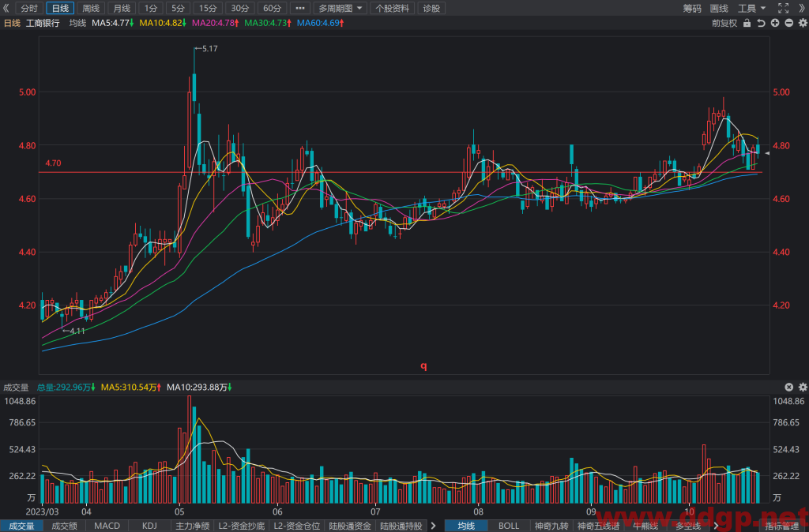Expand right panel with double-chevron icon
Viewport: 809px width, 532px height.
coord(803,8)
